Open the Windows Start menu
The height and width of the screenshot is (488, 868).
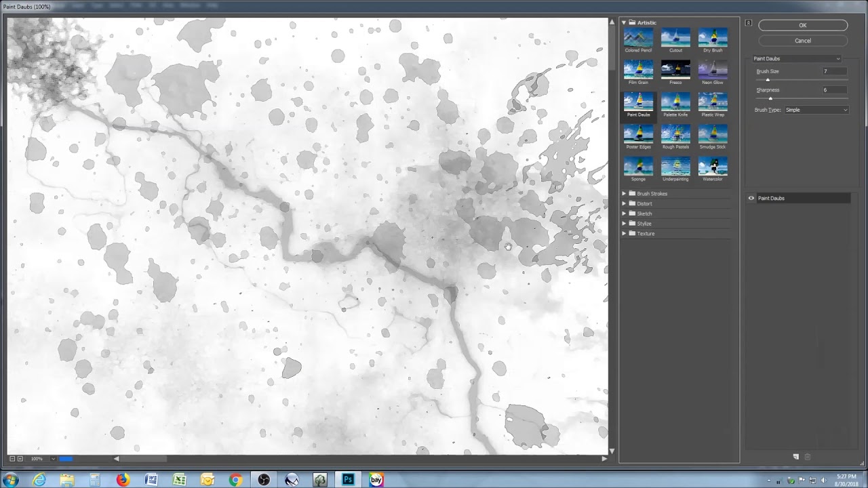[11, 480]
